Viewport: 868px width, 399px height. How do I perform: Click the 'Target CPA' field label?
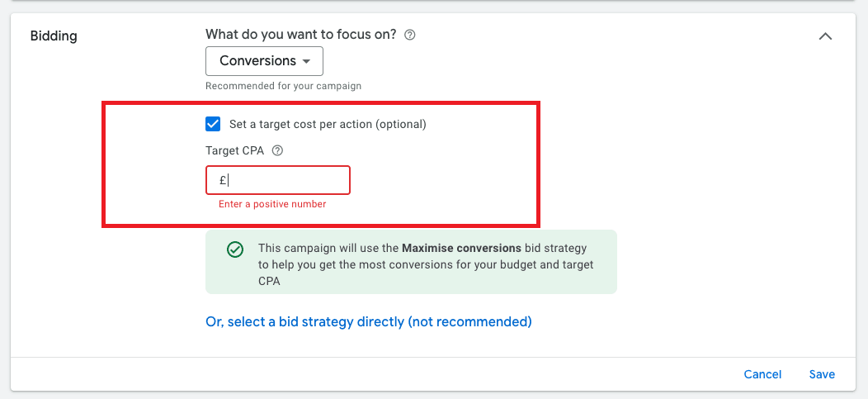tap(235, 150)
